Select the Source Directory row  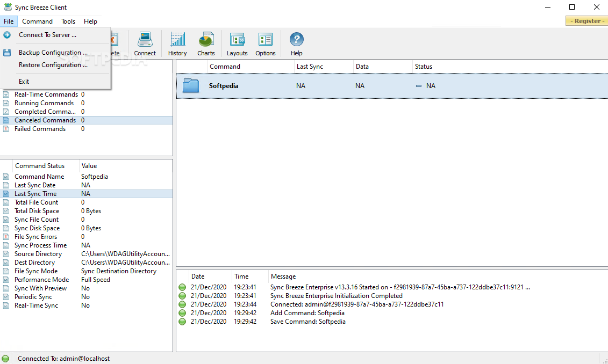coord(87,254)
